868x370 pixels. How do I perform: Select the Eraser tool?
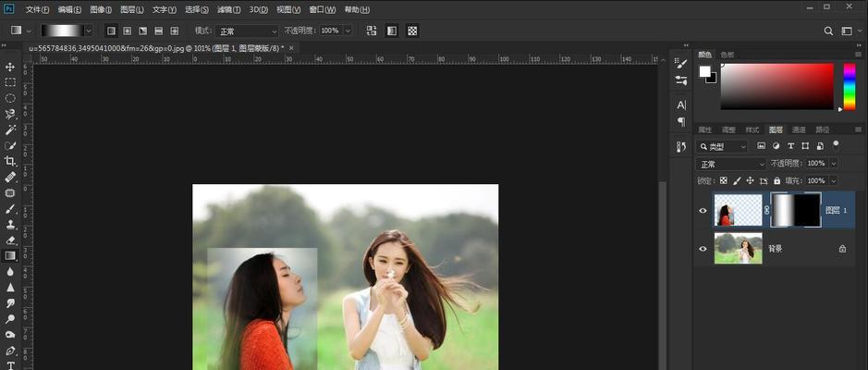click(10, 240)
